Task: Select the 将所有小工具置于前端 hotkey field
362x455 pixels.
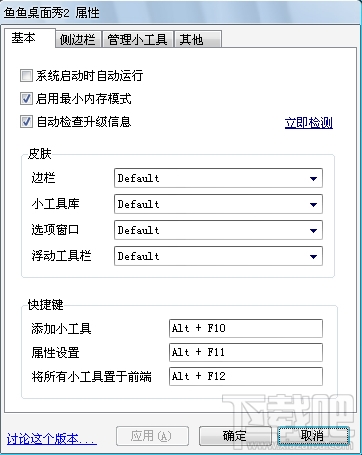Action: click(x=246, y=376)
